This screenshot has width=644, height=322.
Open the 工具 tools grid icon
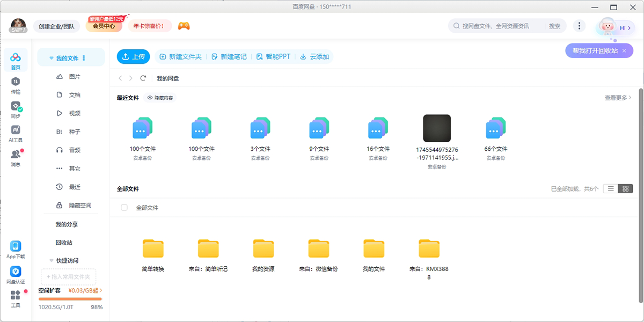coord(16,299)
